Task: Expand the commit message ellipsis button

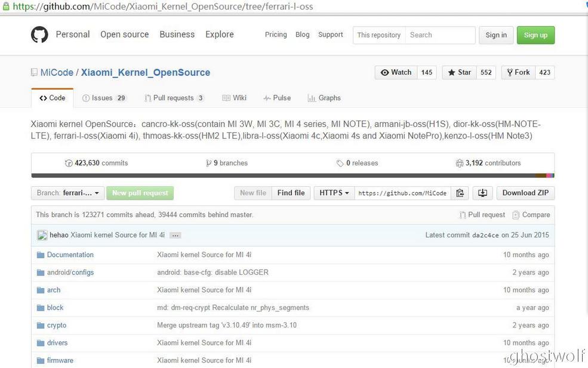Action: pyautogui.click(x=175, y=236)
